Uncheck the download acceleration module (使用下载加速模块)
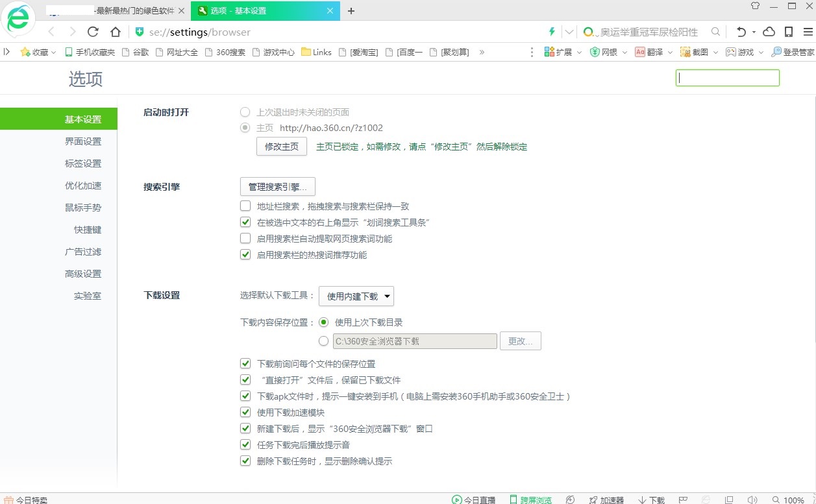Screen dimensions: 816x504 tap(245, 413)
